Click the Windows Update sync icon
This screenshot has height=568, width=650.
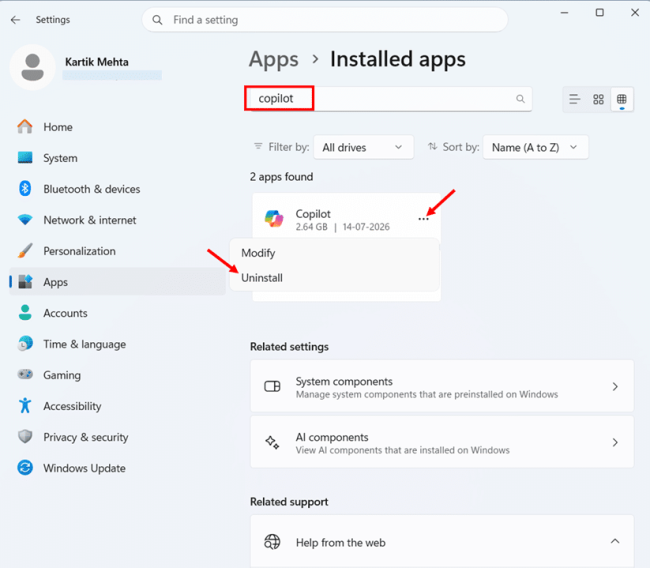(25, 468)
